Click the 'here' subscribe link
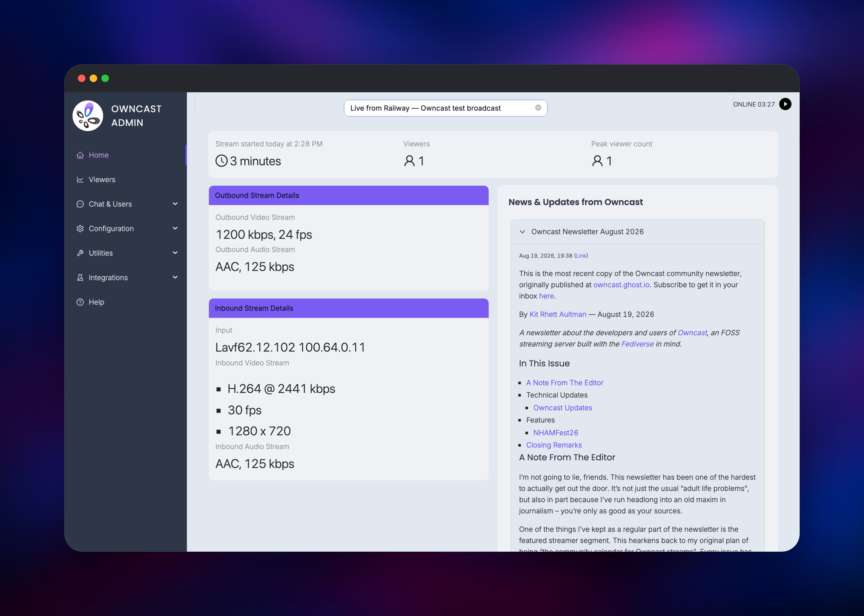Image resolution: width=864 pixels, height=616 pixels. tap(546, 296)
